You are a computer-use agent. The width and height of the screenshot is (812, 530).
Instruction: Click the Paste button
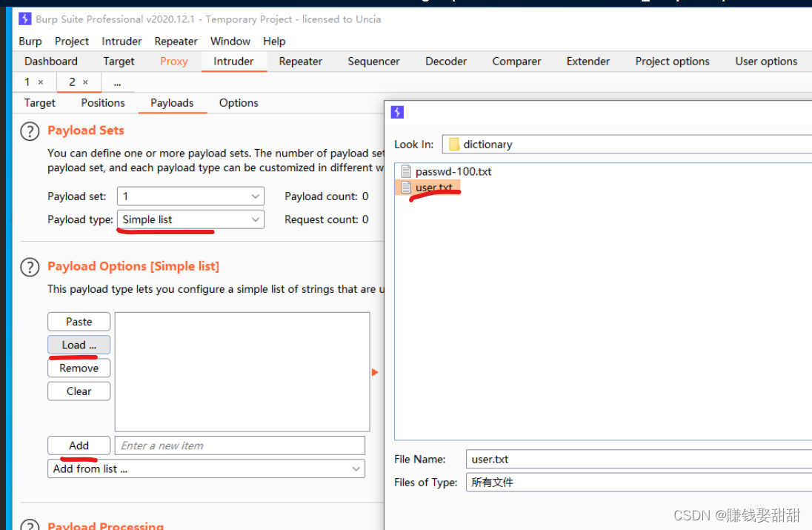79,322
